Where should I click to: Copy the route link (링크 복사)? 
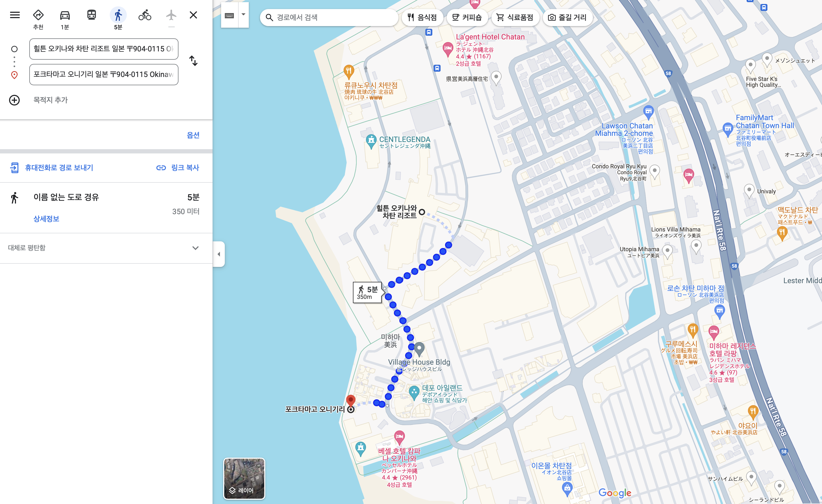click(178, 168)
